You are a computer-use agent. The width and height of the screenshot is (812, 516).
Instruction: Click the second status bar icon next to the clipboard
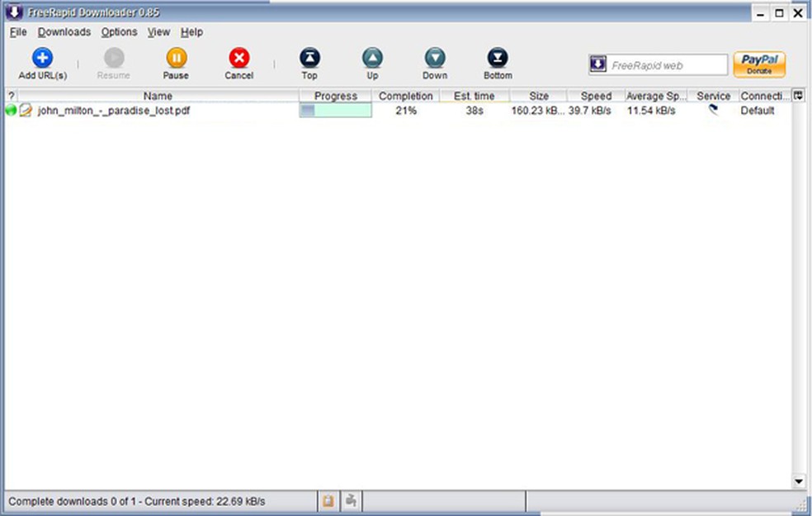(x=351, y=501)
